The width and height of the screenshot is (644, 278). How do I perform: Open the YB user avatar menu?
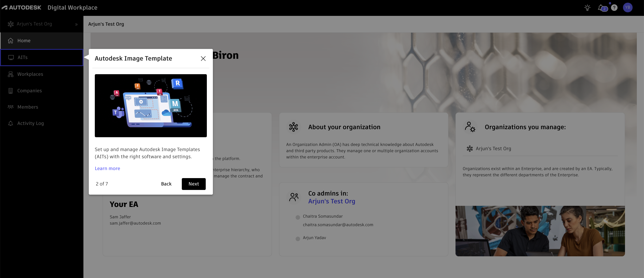(627, 8)
